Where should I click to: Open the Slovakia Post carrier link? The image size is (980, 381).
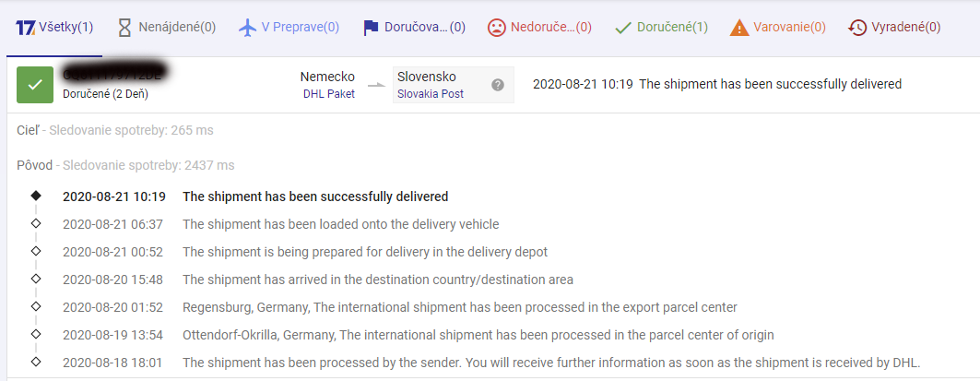click(x=431, y=93)
